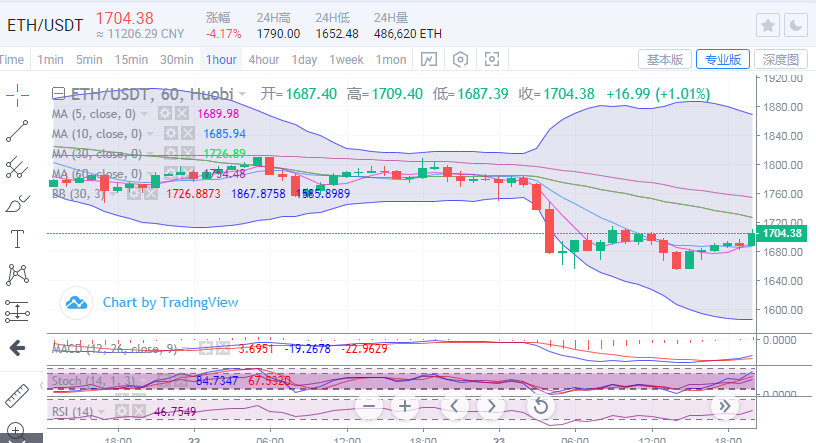Select the brush drawing tool
Image resolution: width=816 pixels, height=443 pixels.
(x=17, y=204)
